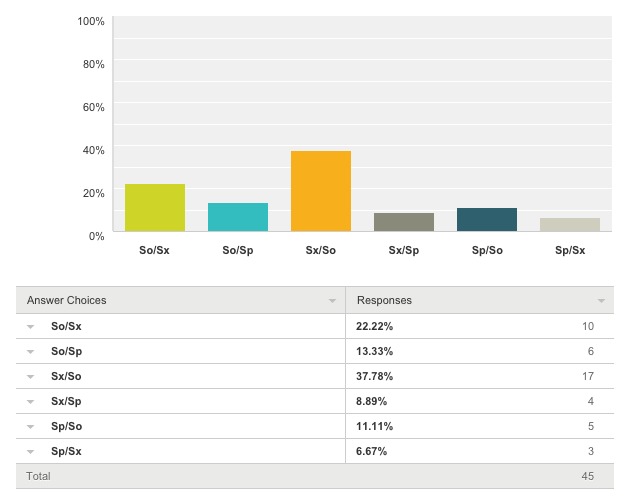627x498 pixels.
Task: Open the Responses column sort dropdown
Action: coord(601,301)
